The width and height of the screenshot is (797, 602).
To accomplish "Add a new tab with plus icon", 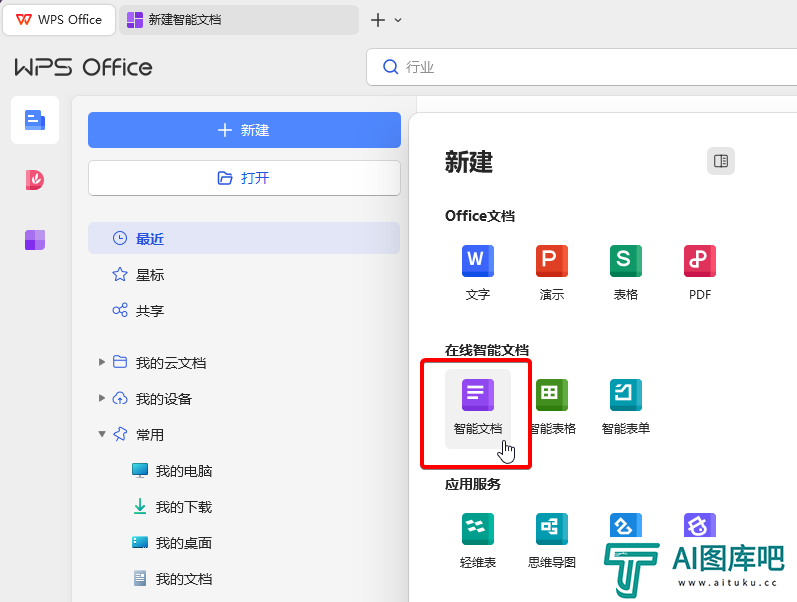I will coord(378,20).
